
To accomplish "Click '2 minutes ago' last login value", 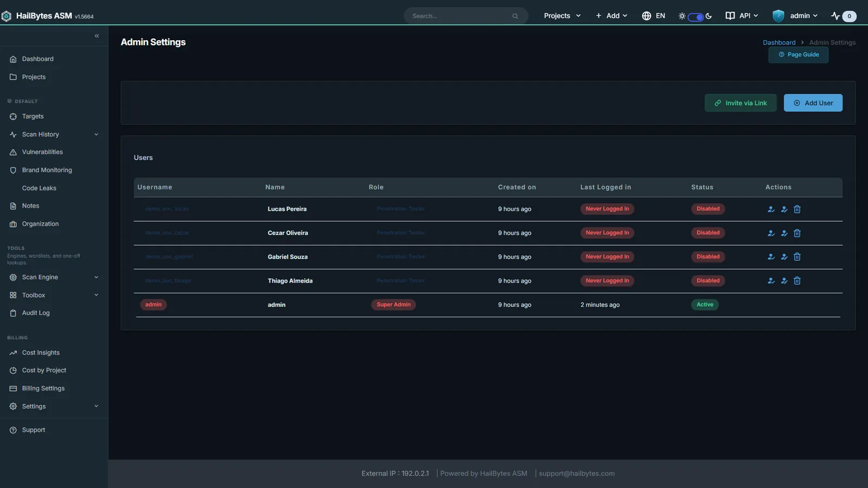I will [x=600, y=305].
